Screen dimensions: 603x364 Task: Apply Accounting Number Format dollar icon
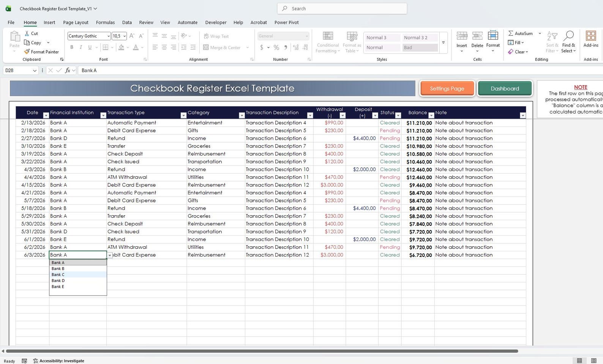pos(262,47)
